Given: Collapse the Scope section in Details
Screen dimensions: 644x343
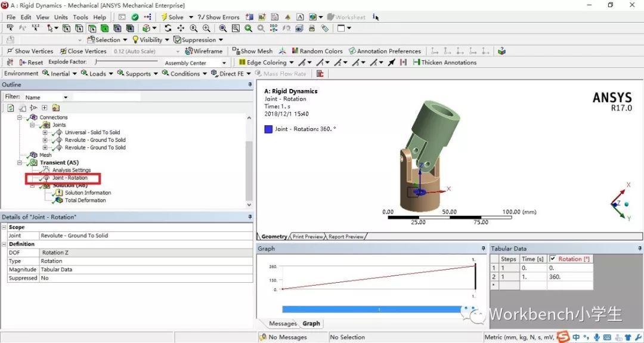Looking at the screenshot, I should pyautogui.click(x=4, y=227).
